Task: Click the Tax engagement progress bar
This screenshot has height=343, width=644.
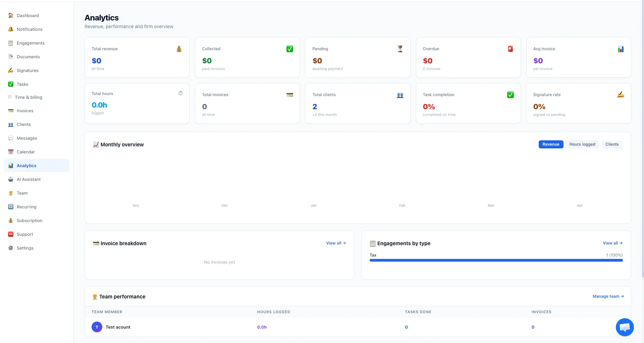Action: (496, 260)
